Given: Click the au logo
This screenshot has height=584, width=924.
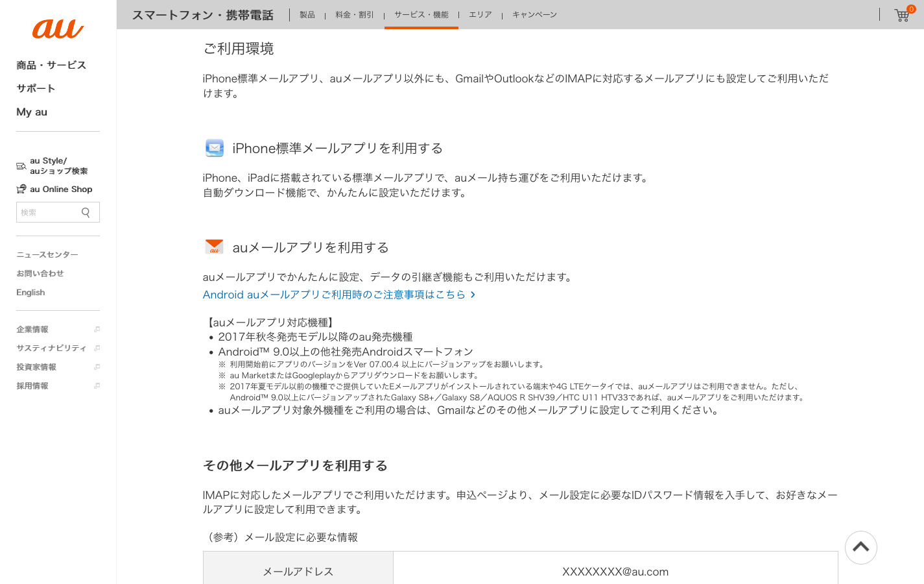Looking at the screenshot, I should point(58,29).
